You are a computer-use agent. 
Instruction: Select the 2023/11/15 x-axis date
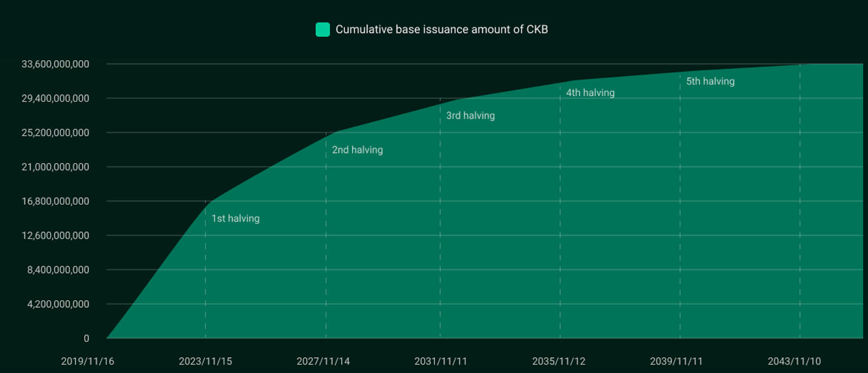point(205,361)
